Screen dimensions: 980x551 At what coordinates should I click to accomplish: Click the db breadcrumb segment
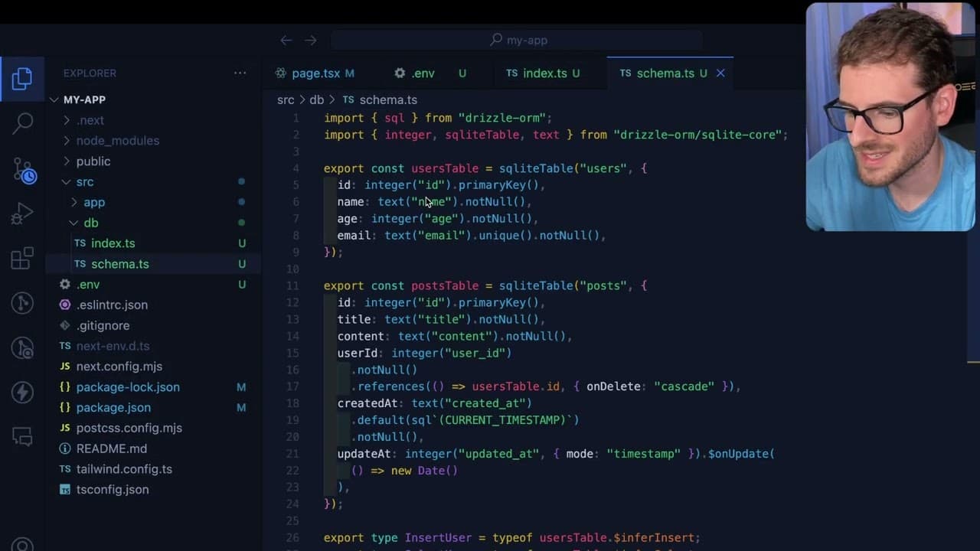coord(316,100)
